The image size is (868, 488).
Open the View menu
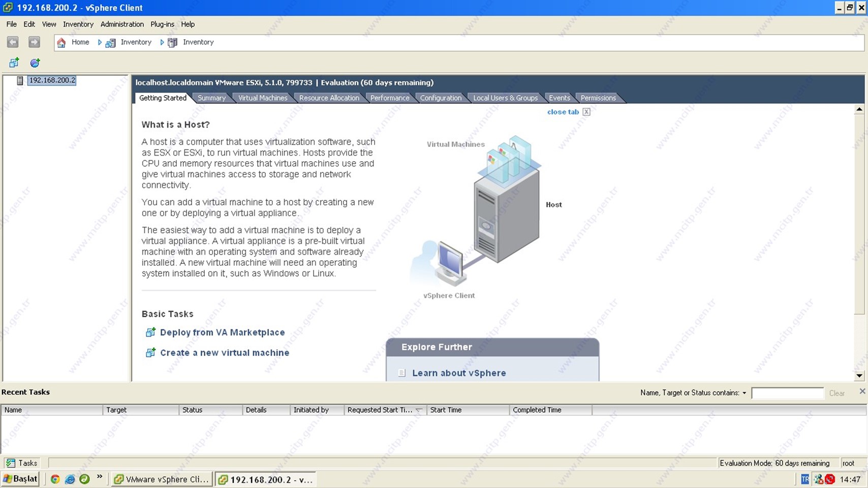pyautogui.click(x=49, y=24)
